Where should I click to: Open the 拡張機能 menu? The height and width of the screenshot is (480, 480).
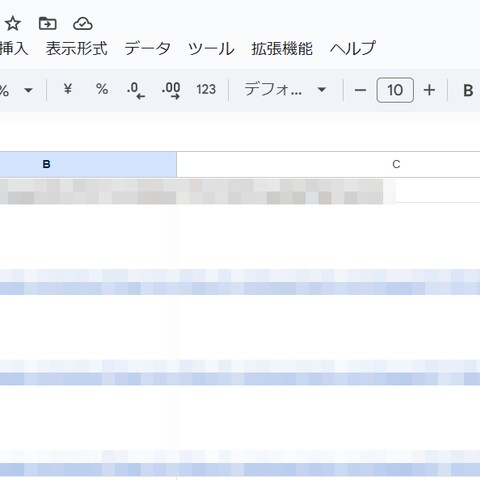point(282,49)
